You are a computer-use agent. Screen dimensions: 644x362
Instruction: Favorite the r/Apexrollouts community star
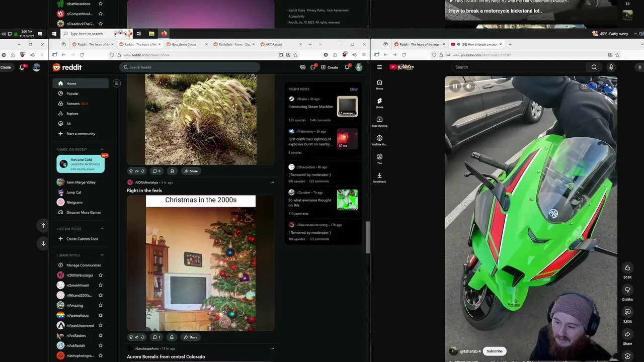[x=101, y=315]
